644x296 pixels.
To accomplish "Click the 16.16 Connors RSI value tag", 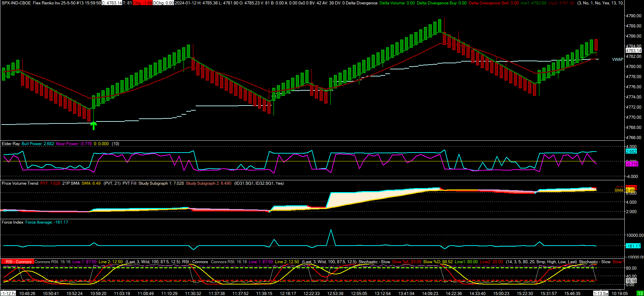I will (631, 281).
